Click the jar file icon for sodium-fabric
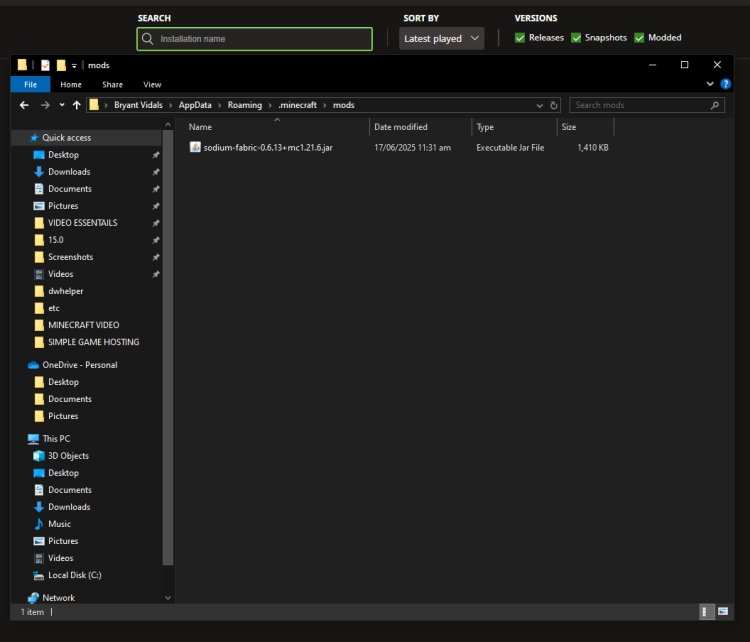The image size is (750, 642). (x=195, y=147)
